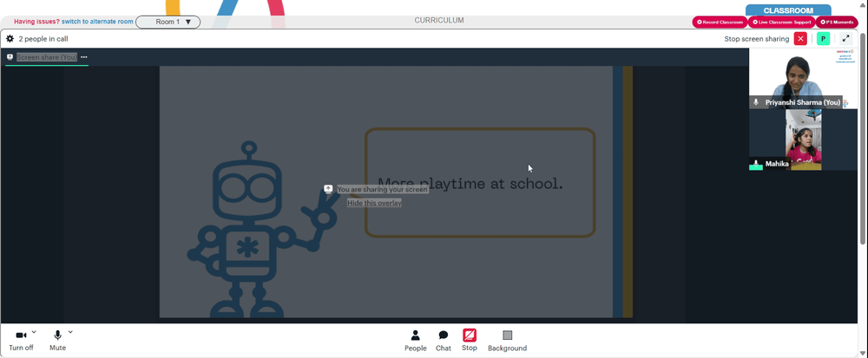Click '2 people in call' text
The image size is (868, 358).
coord(43,39)
